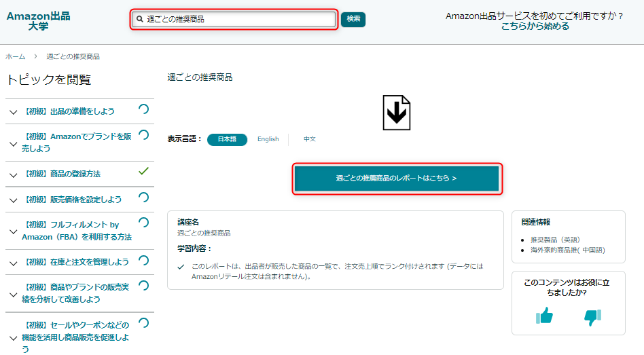Click progress circle beside Amazonでブランドを販売しよう
Image resolution: width=644 pixels, height=355 pixels.
point(143,135)
